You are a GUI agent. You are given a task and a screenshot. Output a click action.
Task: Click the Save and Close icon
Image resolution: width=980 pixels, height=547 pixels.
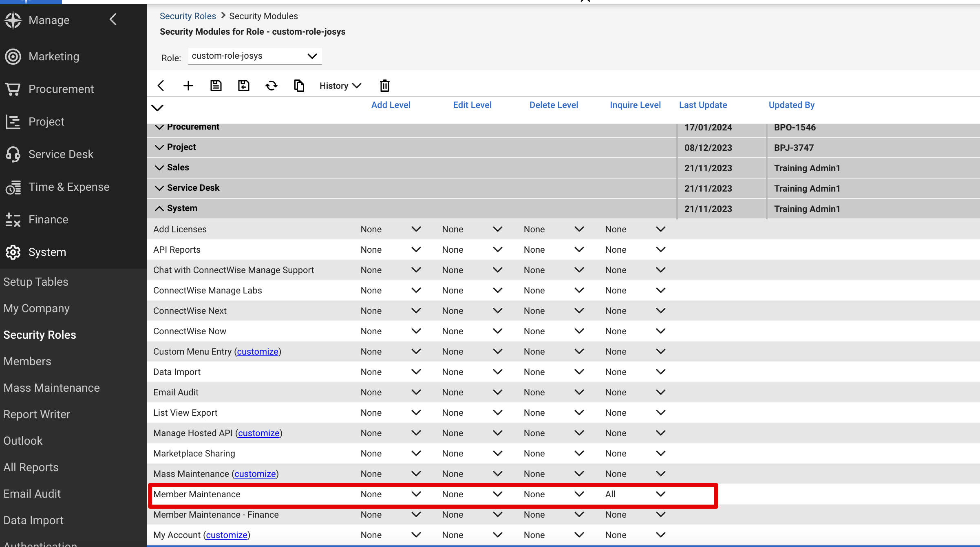(x=243, y=86)
